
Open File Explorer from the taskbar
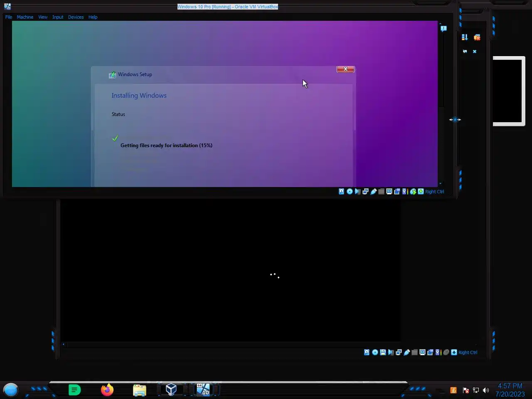pos(140,390)
